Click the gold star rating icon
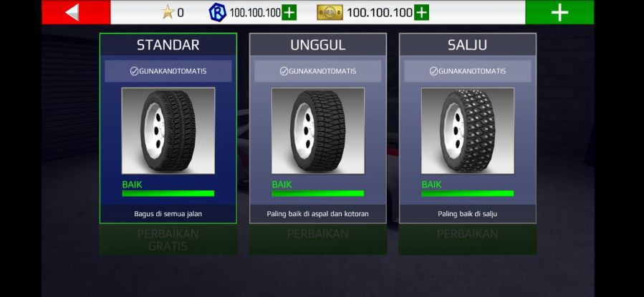The image size is (644, 297). click(168, 12)
